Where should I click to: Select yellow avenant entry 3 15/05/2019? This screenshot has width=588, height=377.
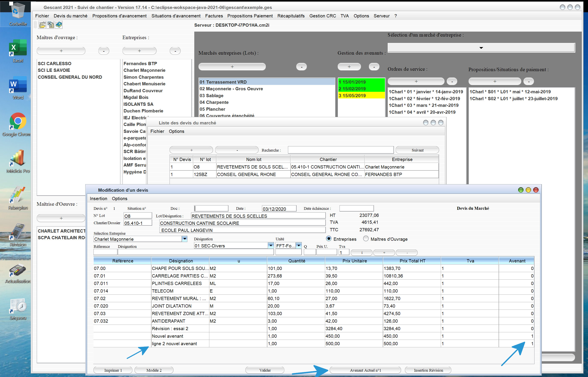click(x=361, y=95)
